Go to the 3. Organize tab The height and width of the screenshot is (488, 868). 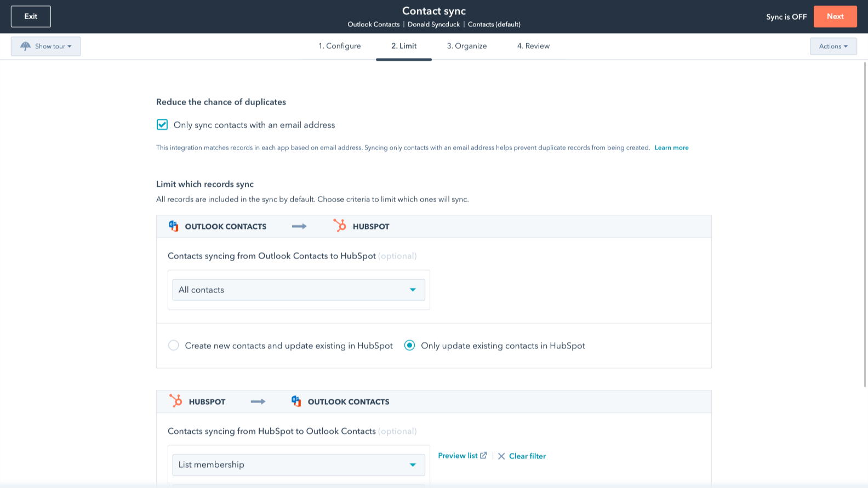(467, 46)
